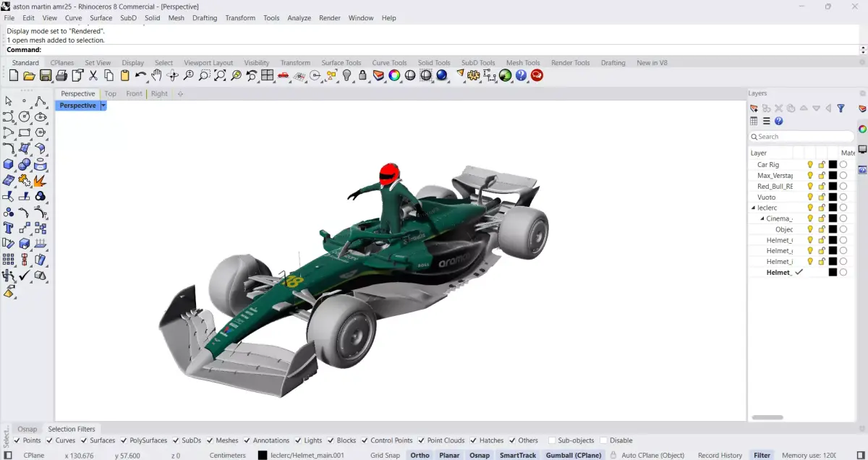Click the Layers search field
This screenshot has height=460, width=868.
point(801,137)
